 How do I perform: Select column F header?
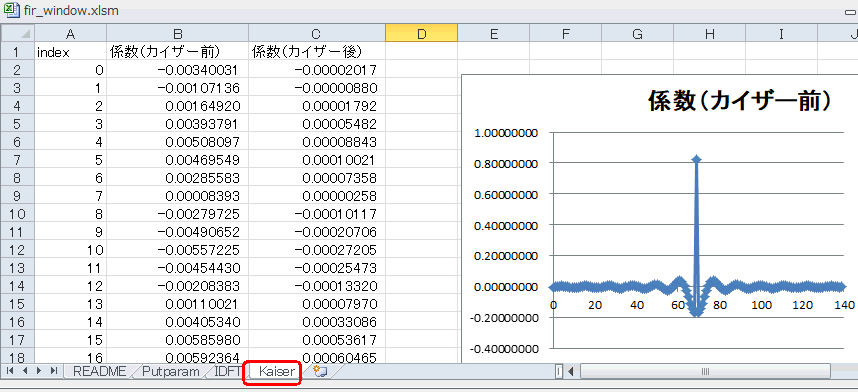click(565, 33)
